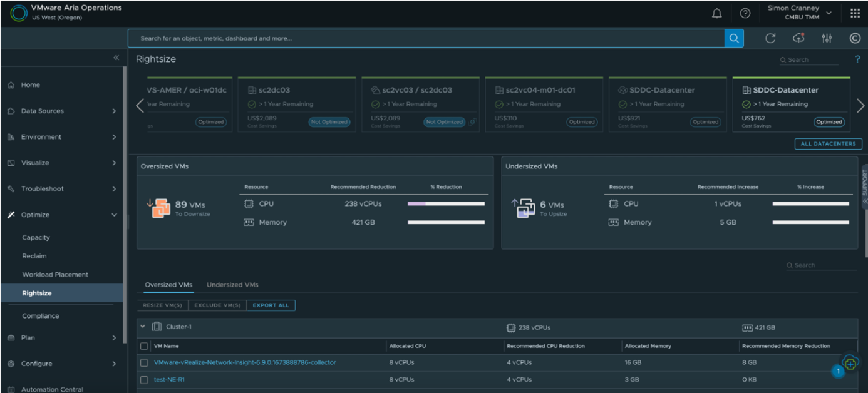Click the global search input field
The image size is (868, 393).
click(x=426, y=38)
